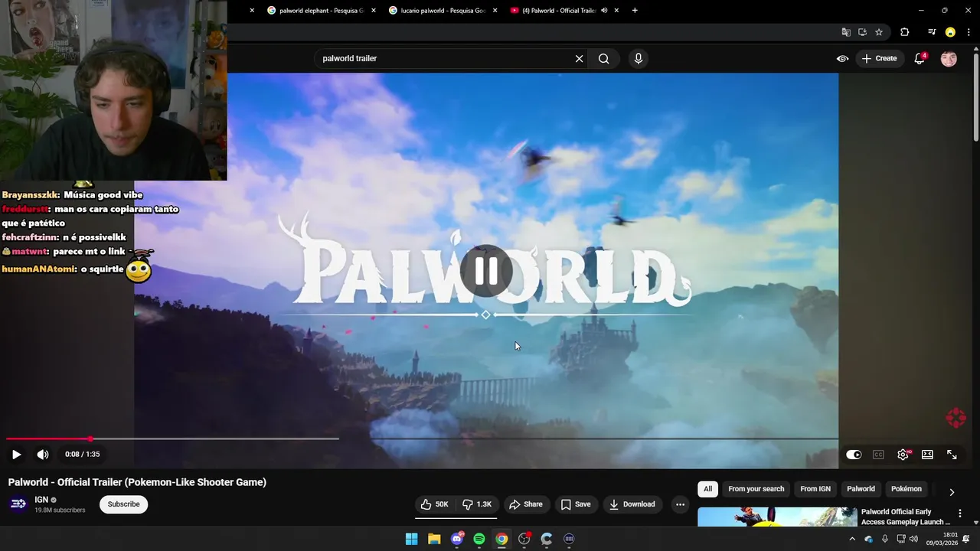Open the Create menu

[879, 59]
